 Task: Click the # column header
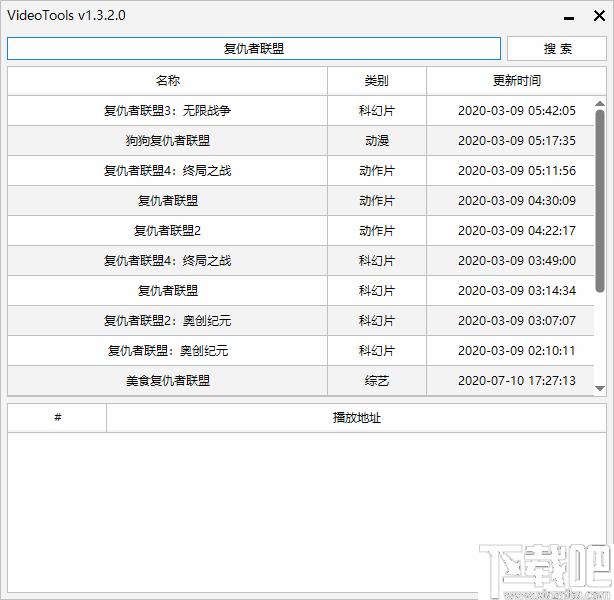(57, 418)
